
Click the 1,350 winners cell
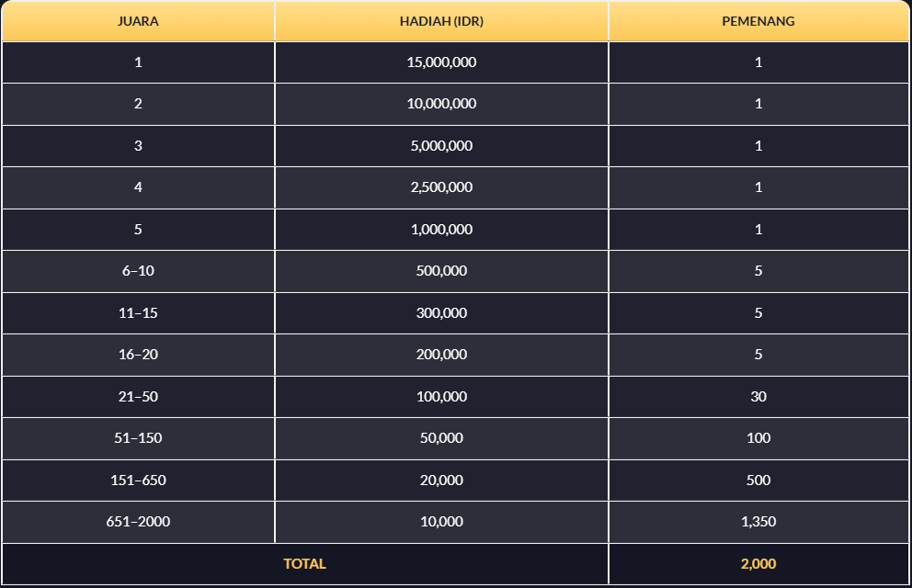[758, 522]
